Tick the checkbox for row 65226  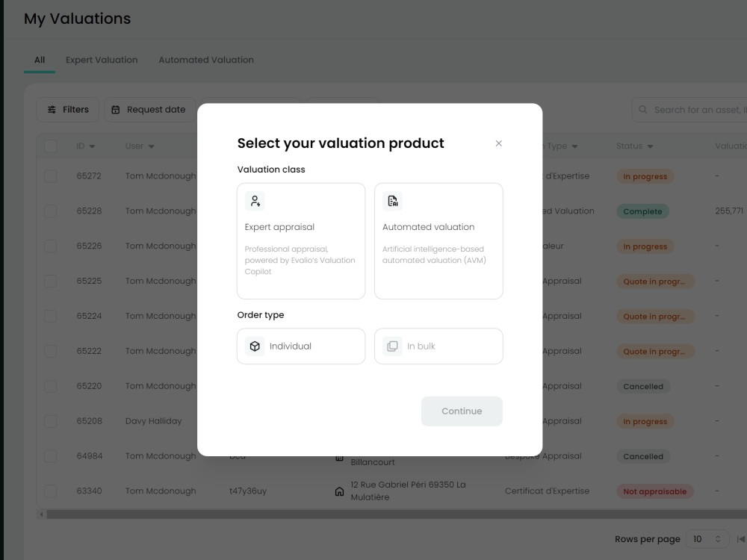(x=51, y=246)
